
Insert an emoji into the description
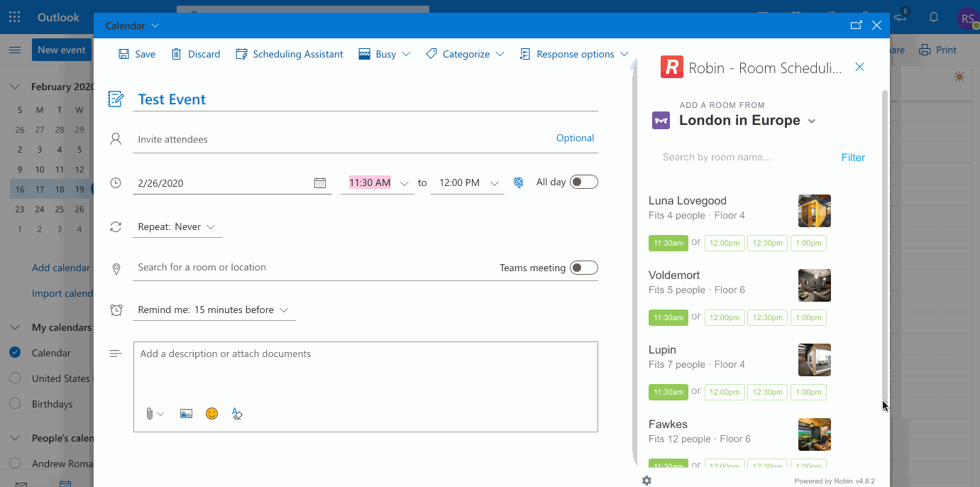tap(211, 413)
